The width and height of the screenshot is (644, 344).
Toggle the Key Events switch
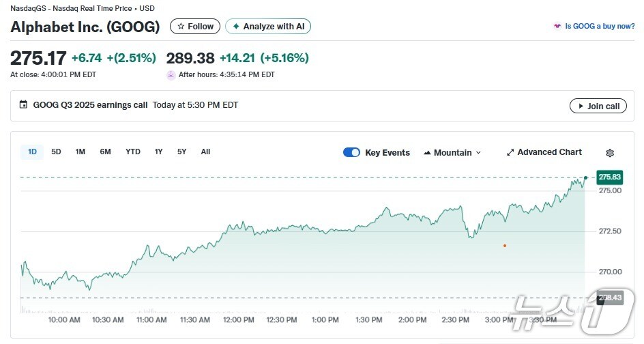click(351, 152)
